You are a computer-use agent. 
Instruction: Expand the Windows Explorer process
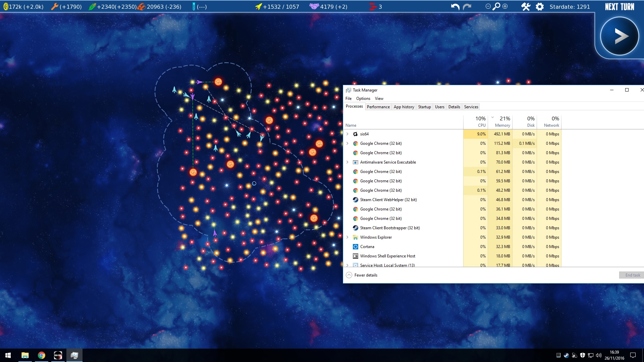[x=347, y=237]
